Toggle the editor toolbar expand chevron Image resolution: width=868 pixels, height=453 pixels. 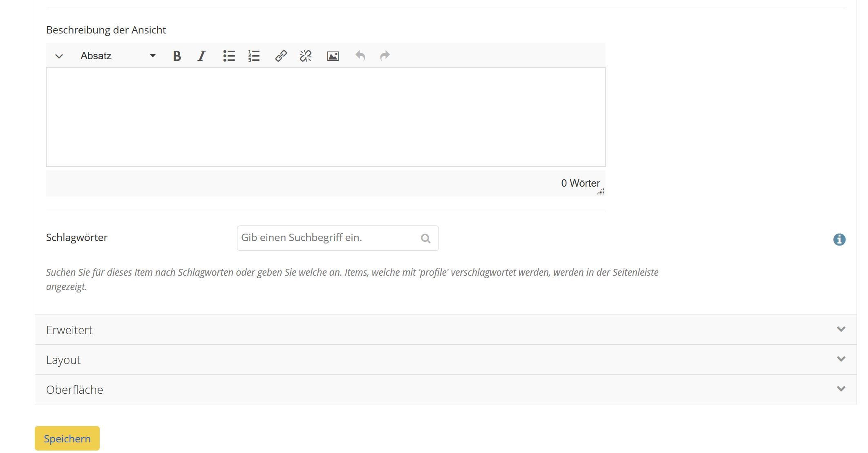(59, 56)
